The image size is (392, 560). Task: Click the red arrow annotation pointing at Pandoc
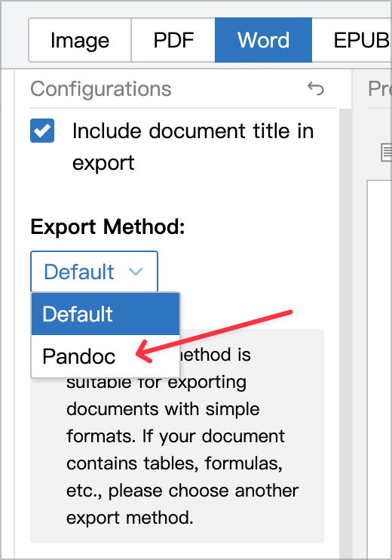click(214, 336)
